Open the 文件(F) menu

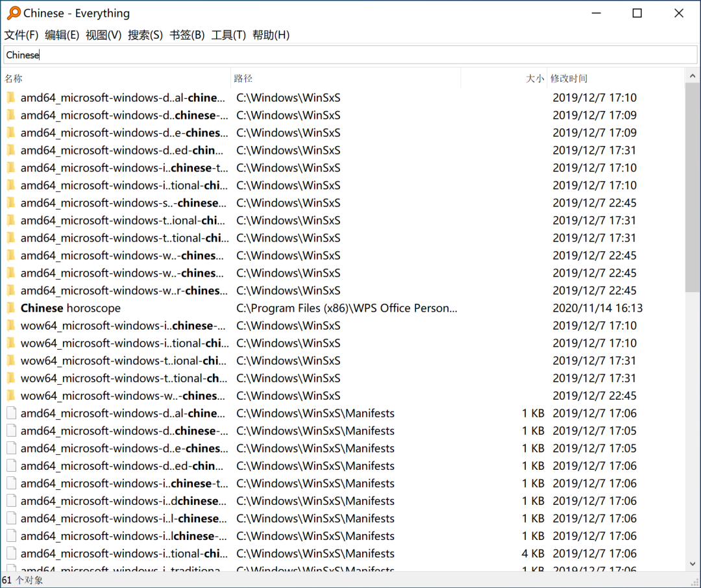(x=21, y=35)
